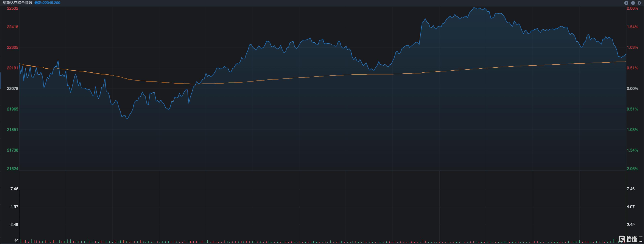644x244 pixels.
Task: Click the 22305 left axis label
Action: (12, 48)
